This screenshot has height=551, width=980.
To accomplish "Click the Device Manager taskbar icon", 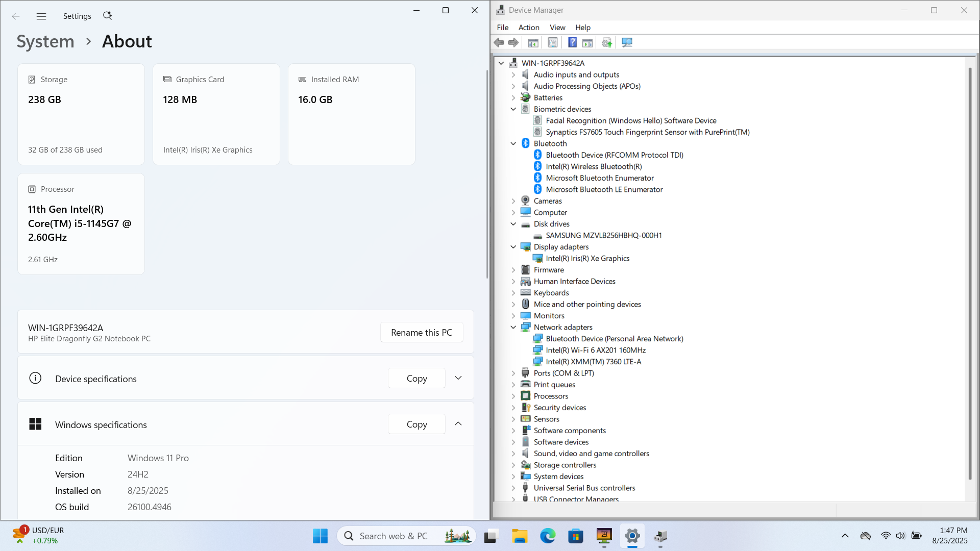I will [660, 536].
